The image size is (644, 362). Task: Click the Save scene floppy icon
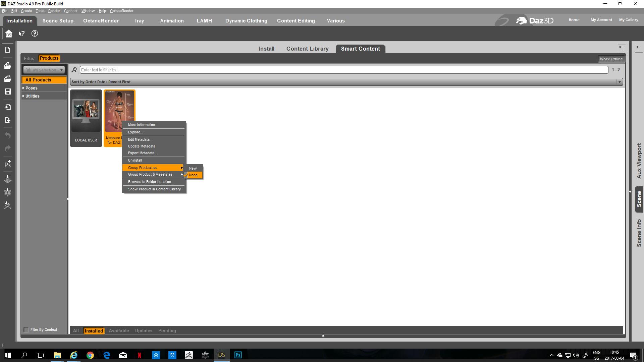(x=8, y=92)
